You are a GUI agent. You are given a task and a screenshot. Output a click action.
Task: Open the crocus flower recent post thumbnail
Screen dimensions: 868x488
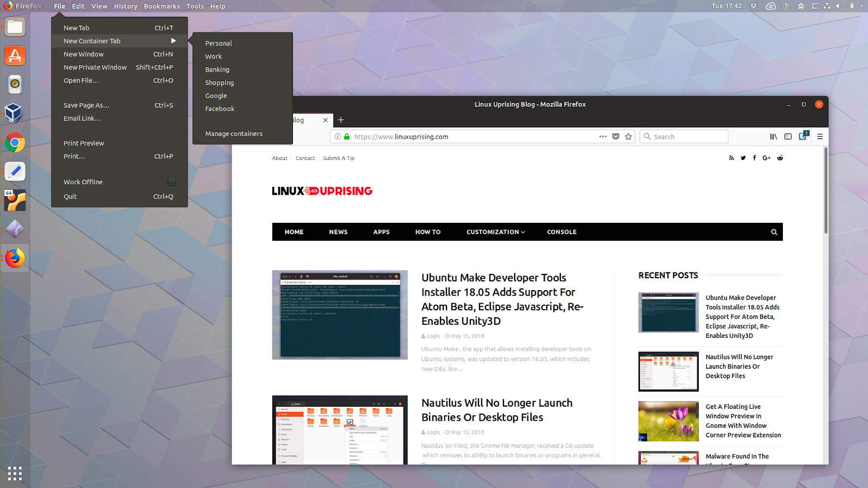(x=668, y=421)
